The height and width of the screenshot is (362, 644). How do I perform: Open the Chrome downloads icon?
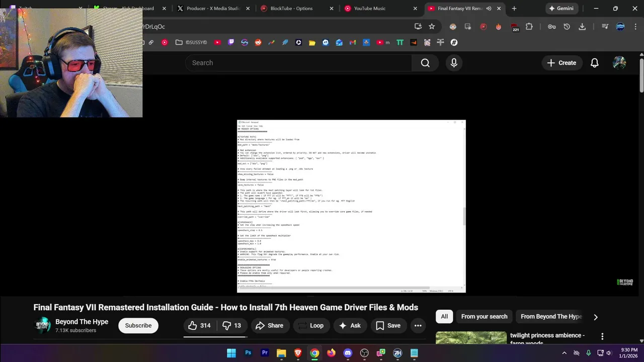click(x=582, y=27)
